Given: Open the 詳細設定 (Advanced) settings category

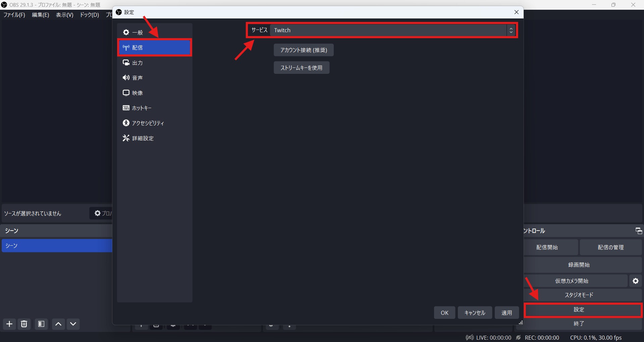Looking at the screenshot, I should (x=154, y=138).
